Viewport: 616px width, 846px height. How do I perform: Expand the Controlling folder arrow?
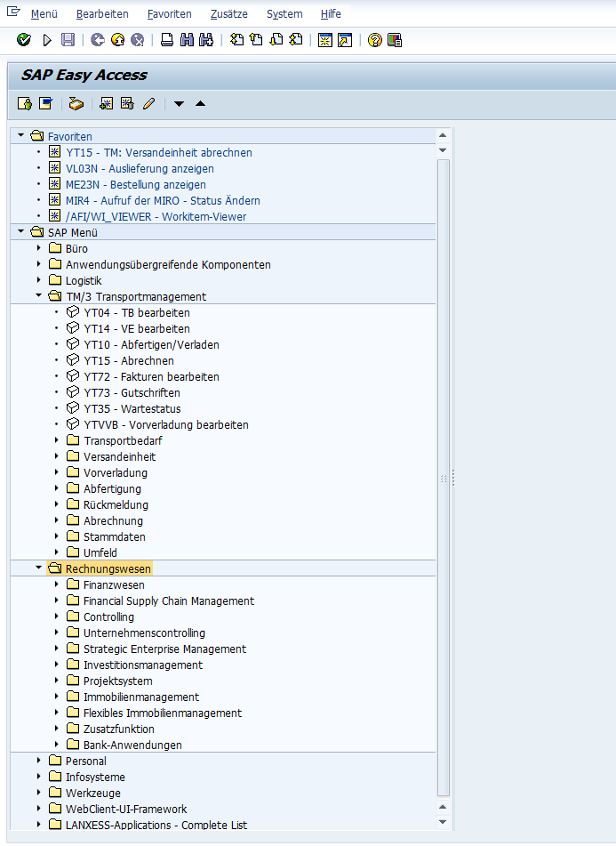[57, 616]
